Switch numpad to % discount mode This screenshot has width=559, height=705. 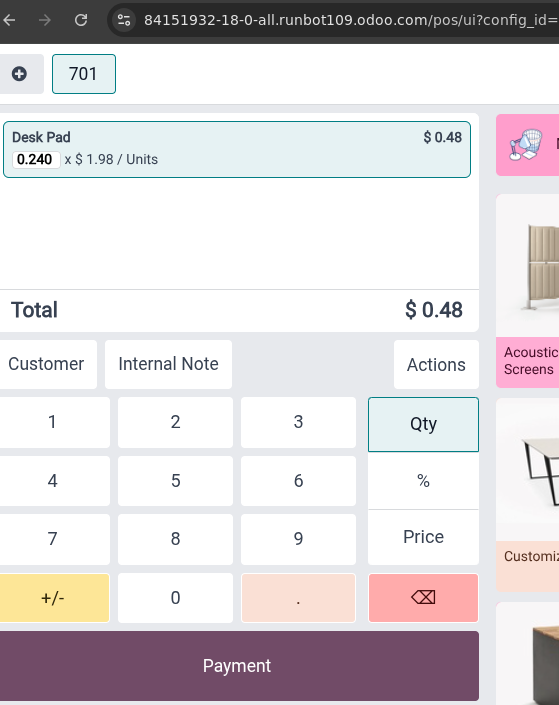click(423, 481)
